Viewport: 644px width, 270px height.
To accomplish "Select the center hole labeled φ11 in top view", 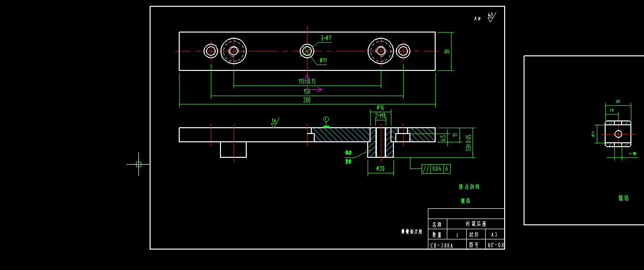I will click(307, 51).
